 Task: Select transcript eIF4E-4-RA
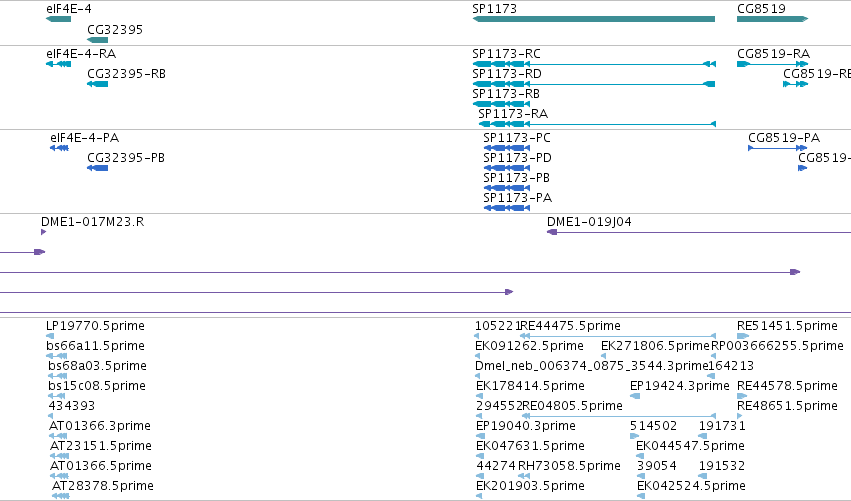click(59, 64)
